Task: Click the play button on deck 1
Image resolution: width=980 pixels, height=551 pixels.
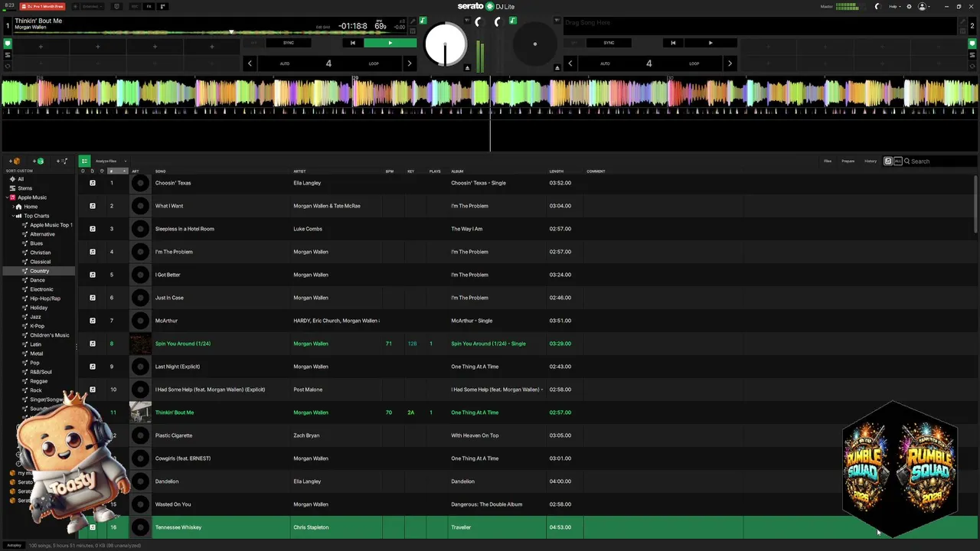Action: coord(390,43)
